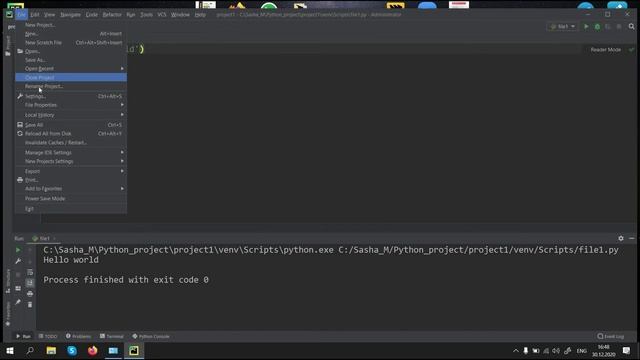
Task: Click the wrench icon in Run panel sidebar
Action: tap(18, 261)
